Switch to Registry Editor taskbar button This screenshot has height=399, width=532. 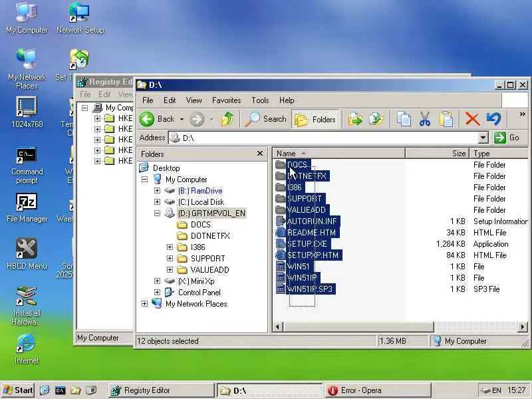click(162, 390)
